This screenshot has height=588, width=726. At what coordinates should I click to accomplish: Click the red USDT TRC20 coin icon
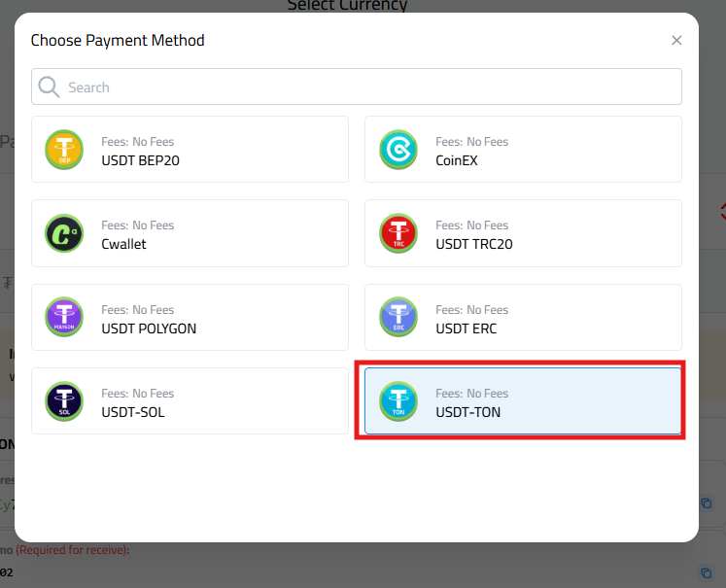398,233
